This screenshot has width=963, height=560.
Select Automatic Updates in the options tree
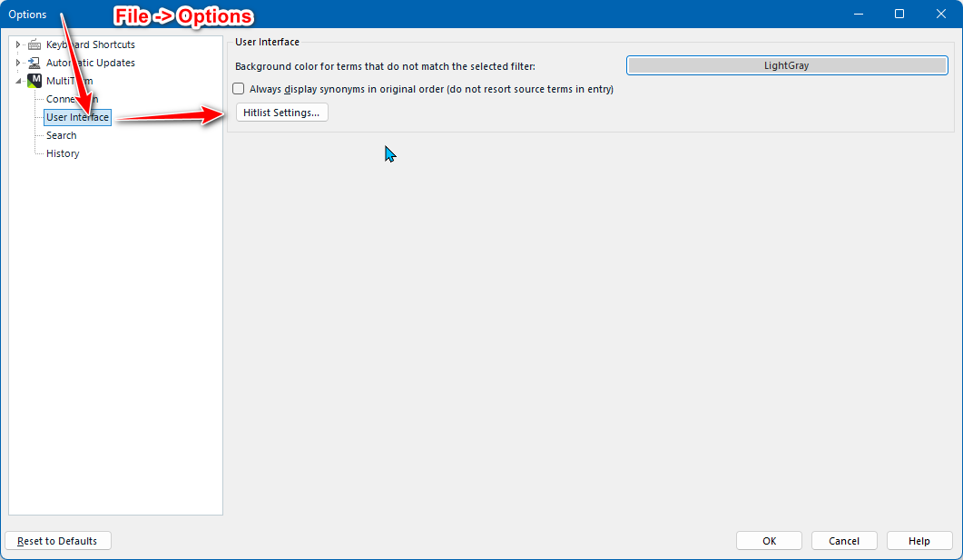90,63
